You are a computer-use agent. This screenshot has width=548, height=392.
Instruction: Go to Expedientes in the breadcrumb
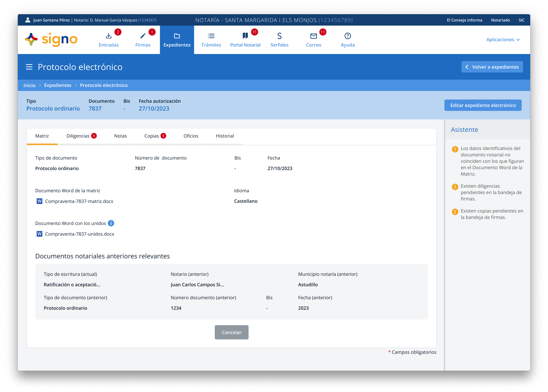(x=57, y=85)
